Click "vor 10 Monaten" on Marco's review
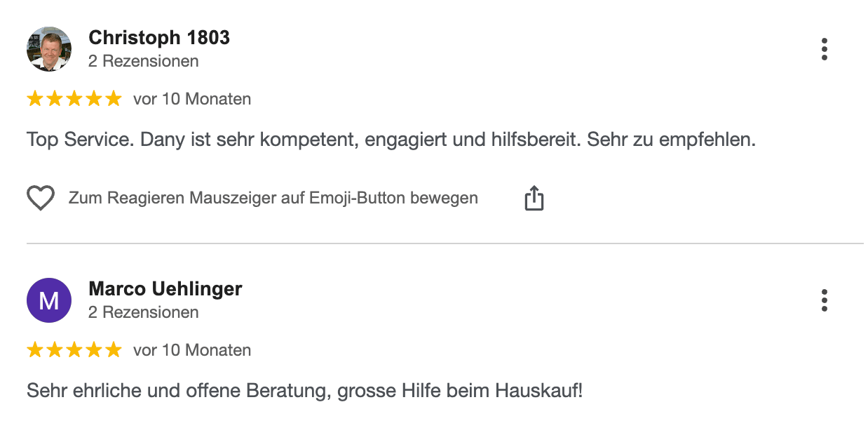 coord(192,350)
